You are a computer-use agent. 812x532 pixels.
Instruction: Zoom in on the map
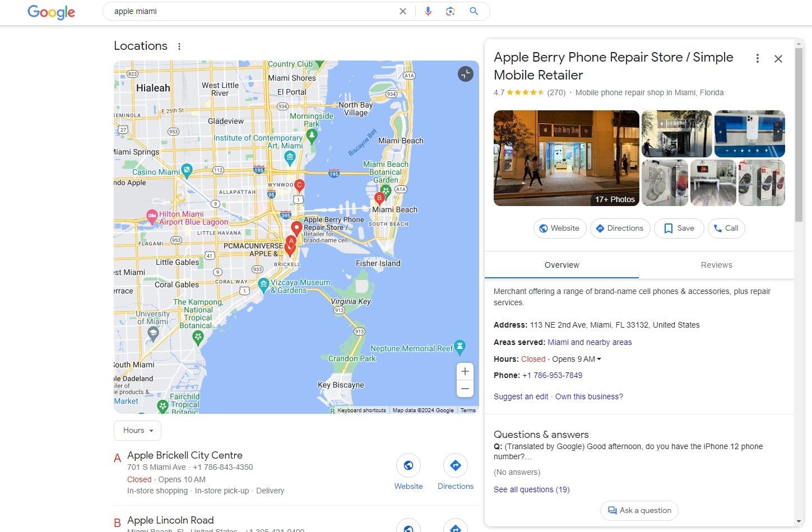[x=465, y=371]
